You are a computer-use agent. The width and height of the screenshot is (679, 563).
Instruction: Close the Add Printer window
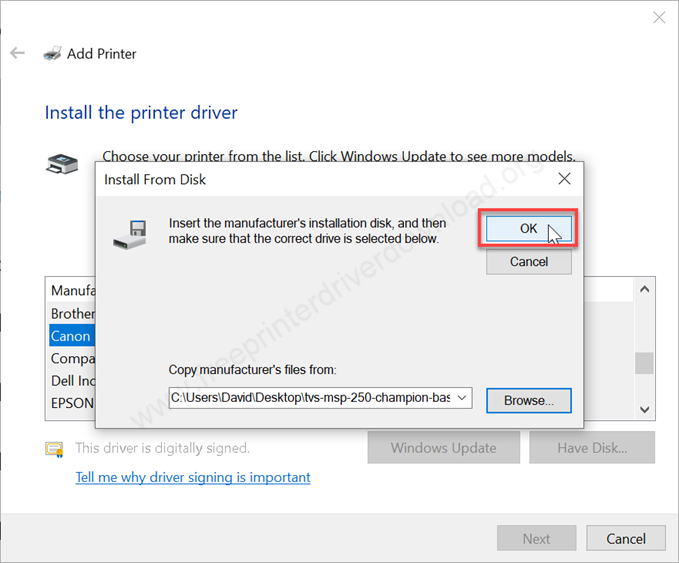[x=659, y=17]
